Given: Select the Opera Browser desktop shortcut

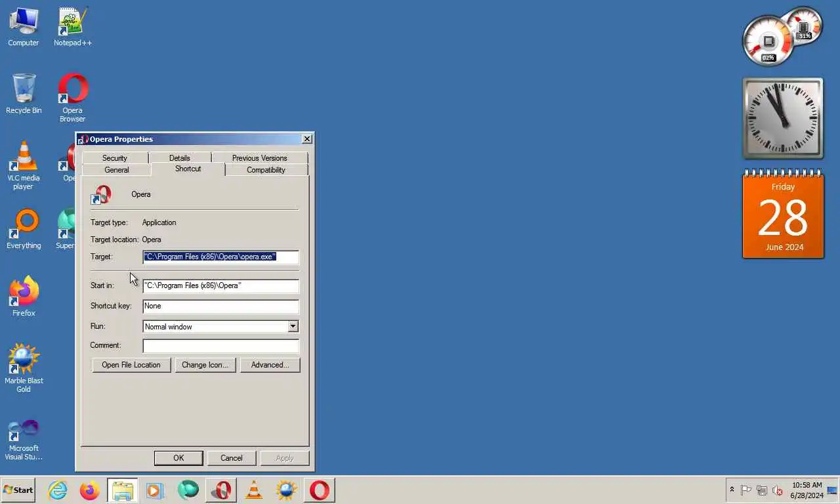Looking at the screenshot, I should pyautogui.click(x=73, y=98).
